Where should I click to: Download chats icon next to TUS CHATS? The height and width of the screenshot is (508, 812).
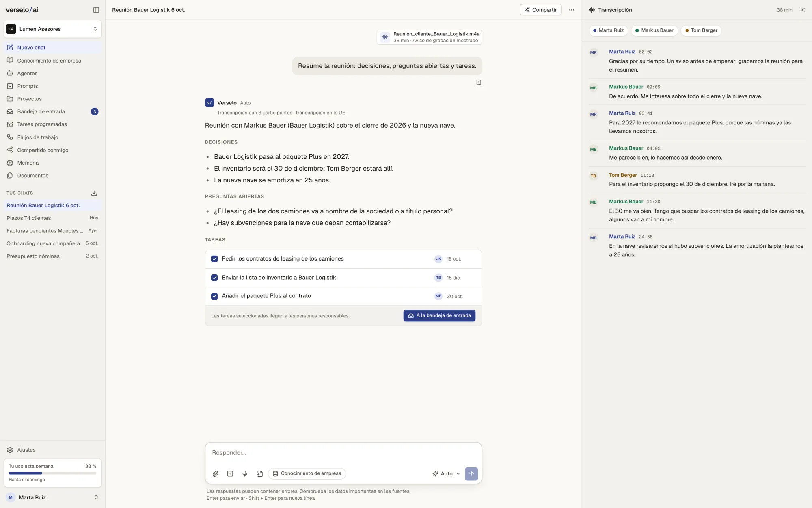tap(94, 193)
